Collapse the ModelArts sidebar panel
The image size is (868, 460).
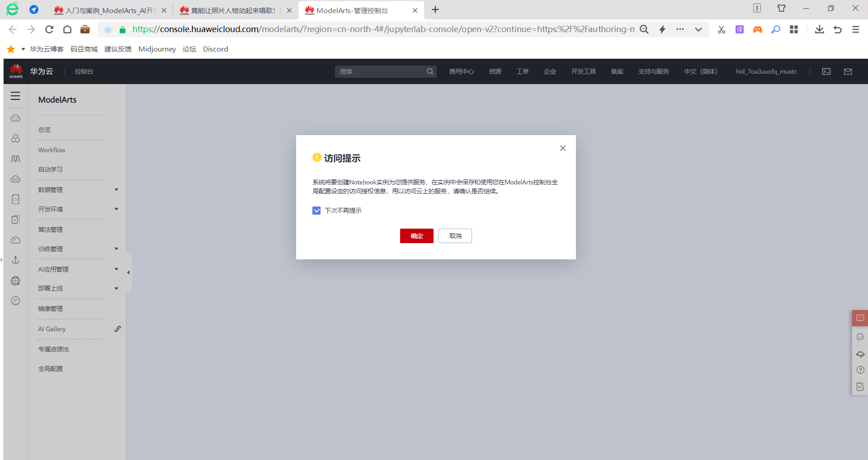[x=129, y=272]
